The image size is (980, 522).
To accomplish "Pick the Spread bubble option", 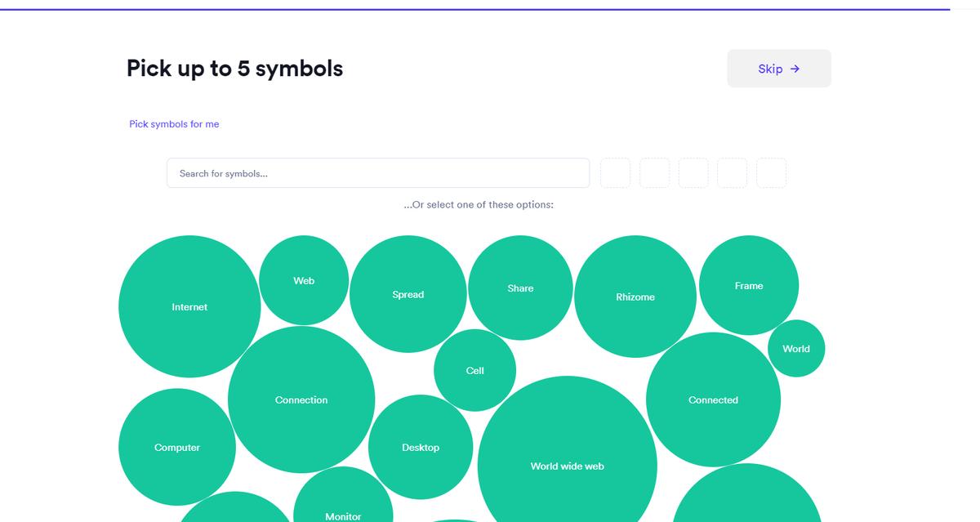I will click(x=408, y=294).
